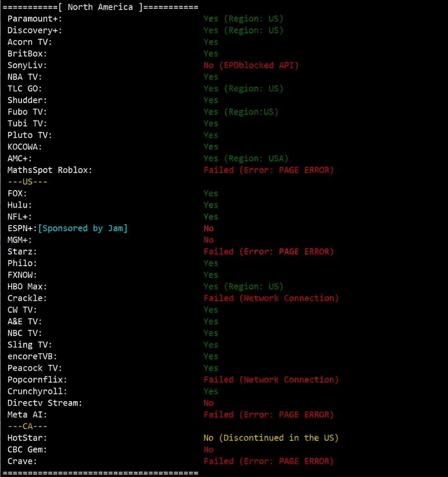Select the AMC+ Region USA result
The height and width of the screenshot is (477, 448).
tap(246, 159)
